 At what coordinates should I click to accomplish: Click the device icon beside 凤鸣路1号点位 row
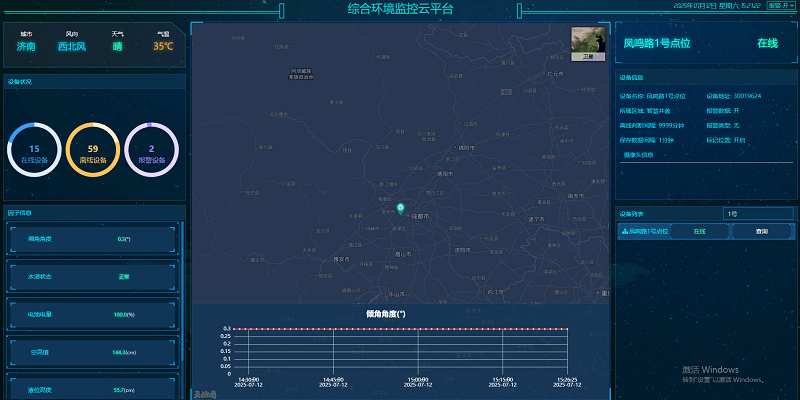click(625, 231)
